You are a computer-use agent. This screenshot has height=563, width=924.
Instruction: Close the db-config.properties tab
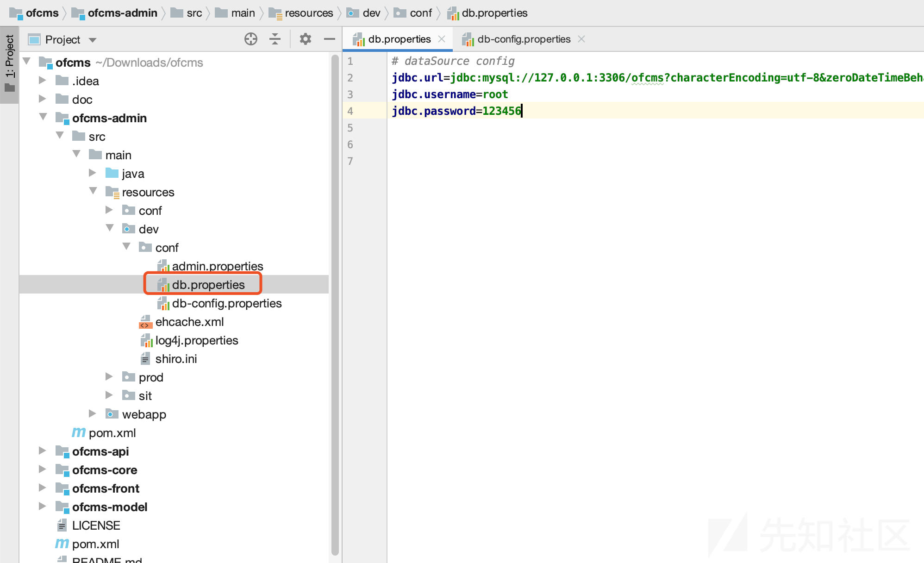[581, 39]
